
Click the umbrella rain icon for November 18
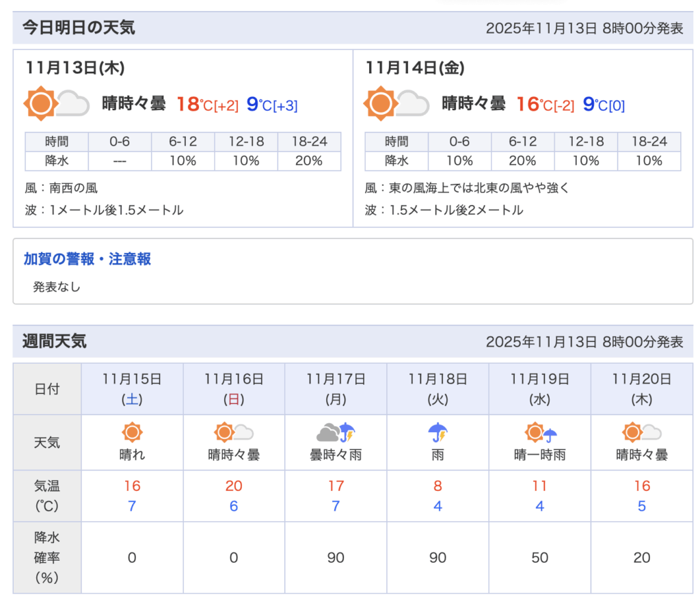click(437, 433)
